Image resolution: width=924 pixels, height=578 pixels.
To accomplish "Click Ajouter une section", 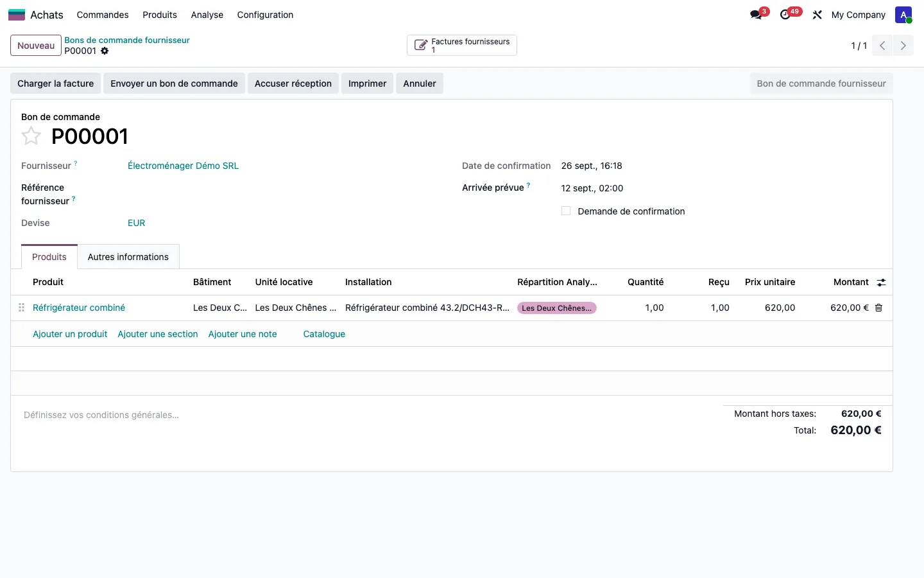I will [x=158, y=334].
